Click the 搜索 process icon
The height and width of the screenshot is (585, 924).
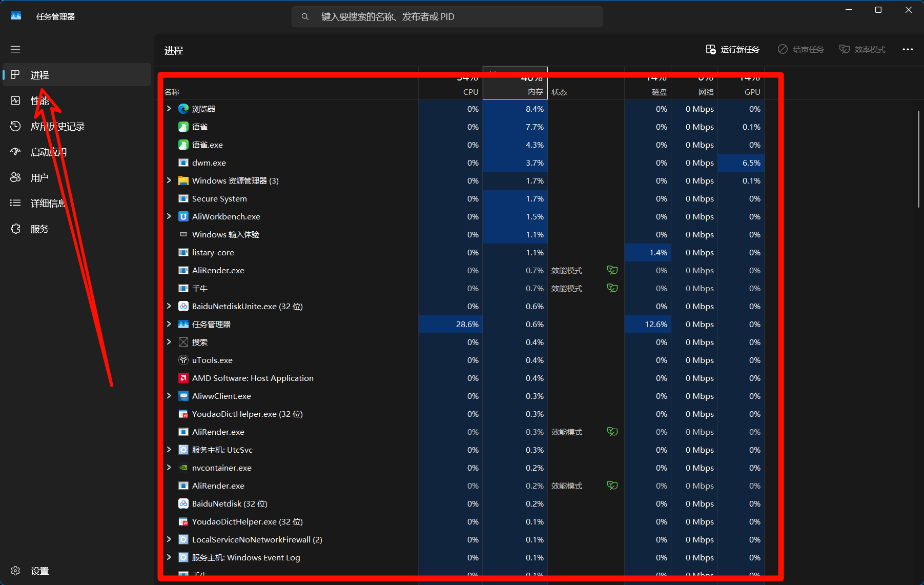click(183, 342)
